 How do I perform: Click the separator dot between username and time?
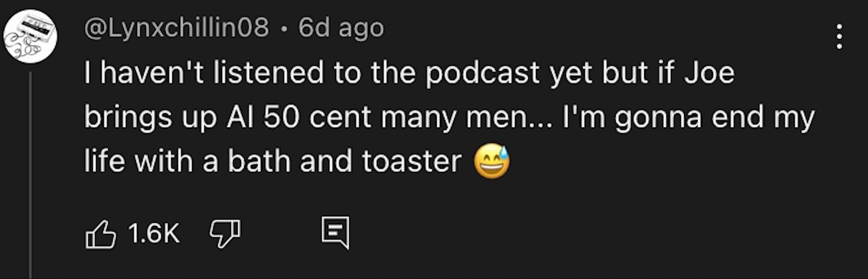pyautogui.click(x=284, y=29)
